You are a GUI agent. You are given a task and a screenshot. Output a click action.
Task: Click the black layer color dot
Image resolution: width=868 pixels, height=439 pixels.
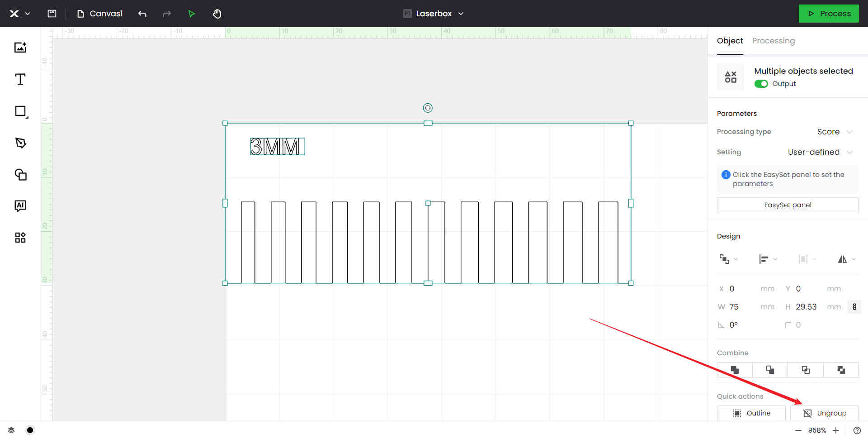click(30, 430)
